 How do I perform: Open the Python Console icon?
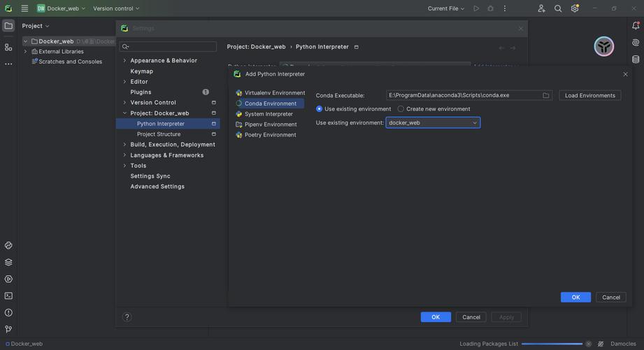pos(8,246)
